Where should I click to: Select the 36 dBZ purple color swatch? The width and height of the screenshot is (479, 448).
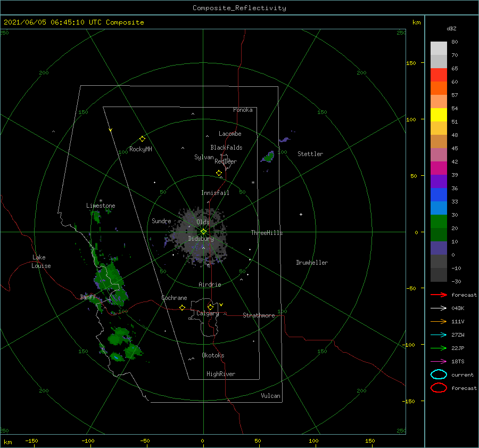(x=439, y=181)
